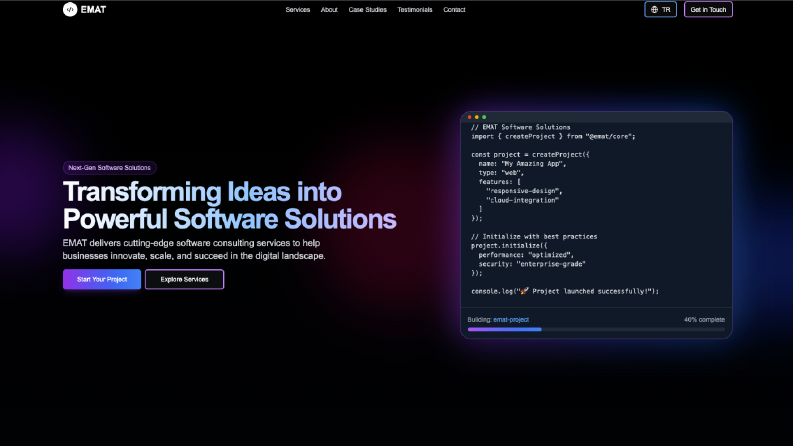
Task: Click the Start Your Project button
Action: (102, 279)
